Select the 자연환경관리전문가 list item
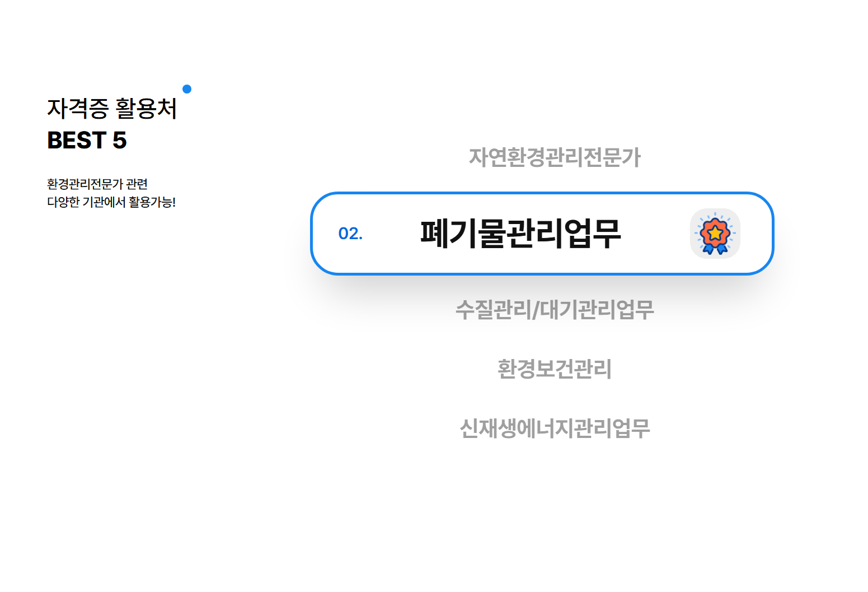This screenshot has width=868, height=592. (555, 157)
